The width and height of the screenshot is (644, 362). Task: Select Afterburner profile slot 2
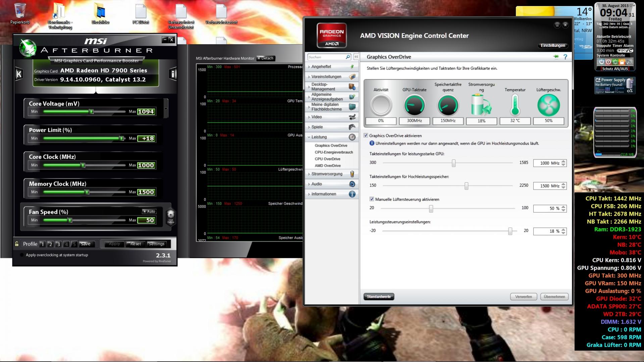pyautogui.click(x=50, y=244)
